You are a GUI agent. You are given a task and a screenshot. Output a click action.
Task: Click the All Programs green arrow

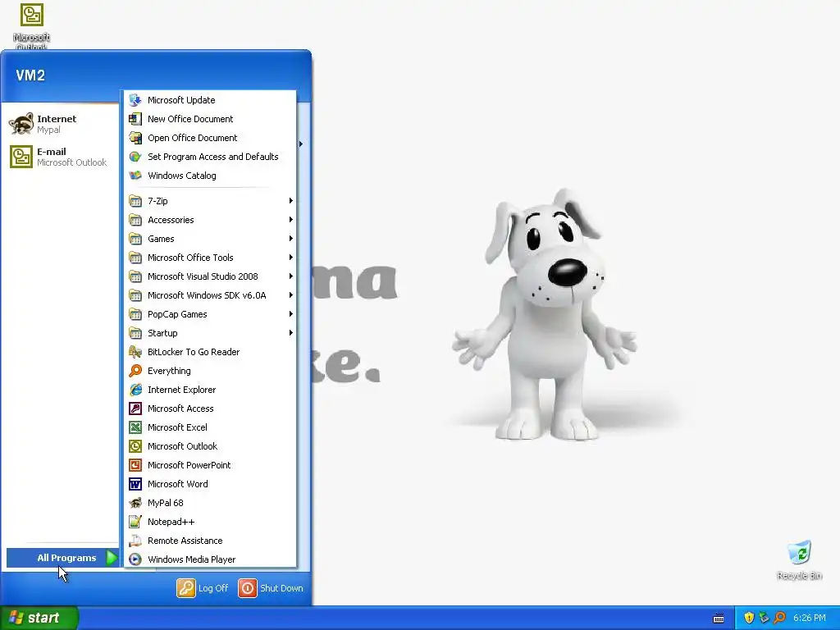(x=112, y=558)
